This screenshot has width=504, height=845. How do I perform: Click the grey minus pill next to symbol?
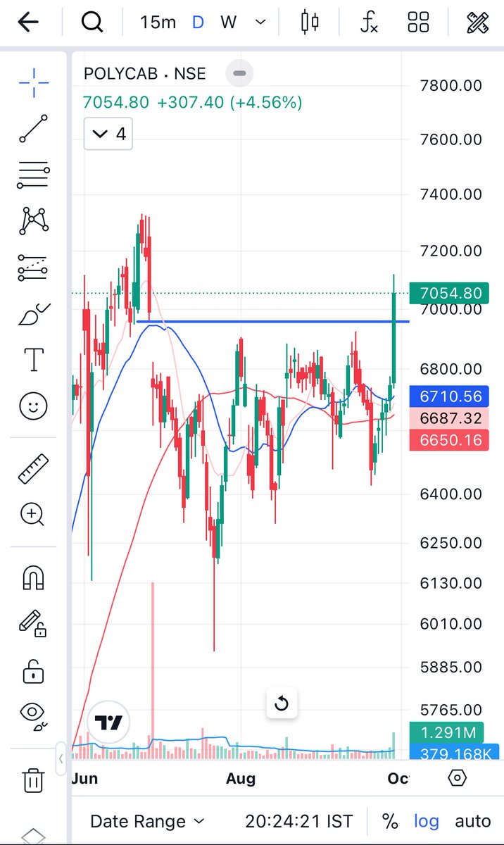239,73
